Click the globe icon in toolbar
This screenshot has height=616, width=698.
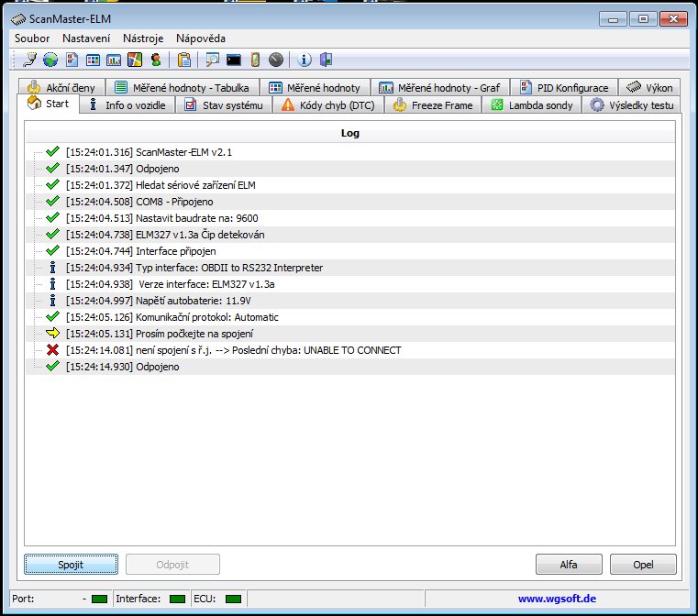click(x=50, y=60)
